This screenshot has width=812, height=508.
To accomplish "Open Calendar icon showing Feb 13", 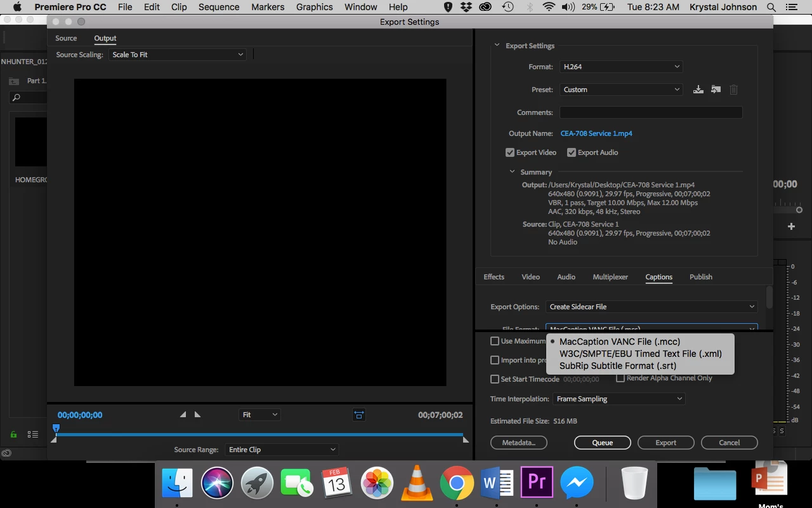I will click(x=337, y=484).
